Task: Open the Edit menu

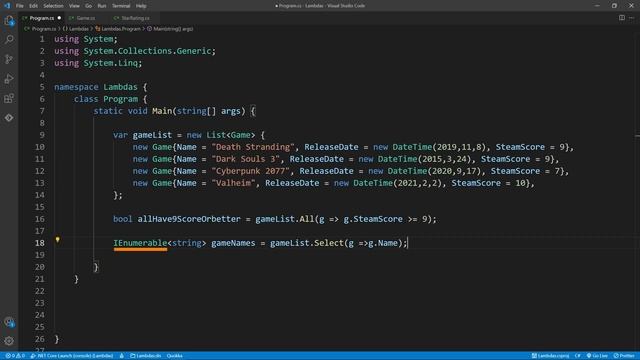Action: coord(33,6)
